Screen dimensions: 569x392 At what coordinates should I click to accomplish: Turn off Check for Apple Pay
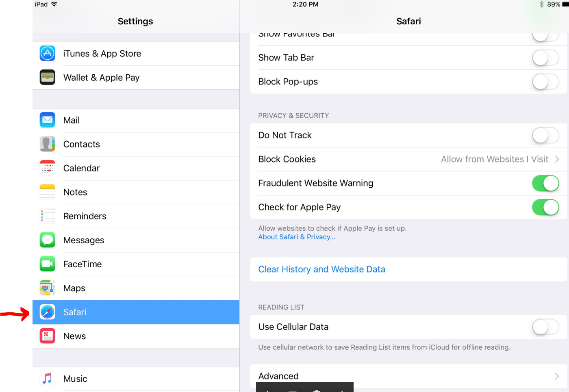pyautogui.click(x=545, y=207)
